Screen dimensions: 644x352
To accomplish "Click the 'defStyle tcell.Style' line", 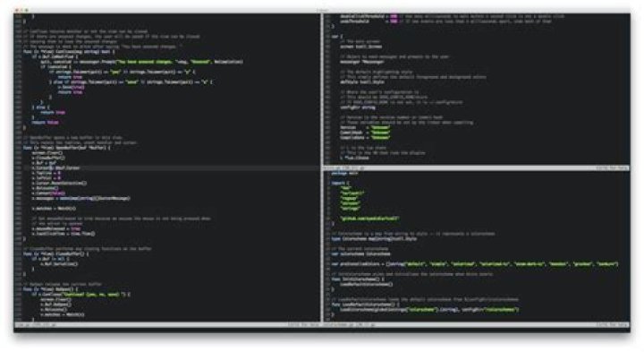I will 362,82.
